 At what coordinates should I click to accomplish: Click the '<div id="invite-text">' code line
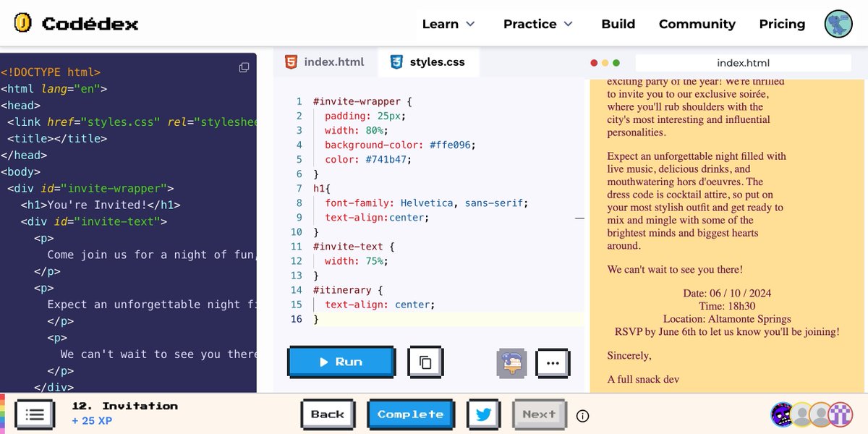click(94, 221)
